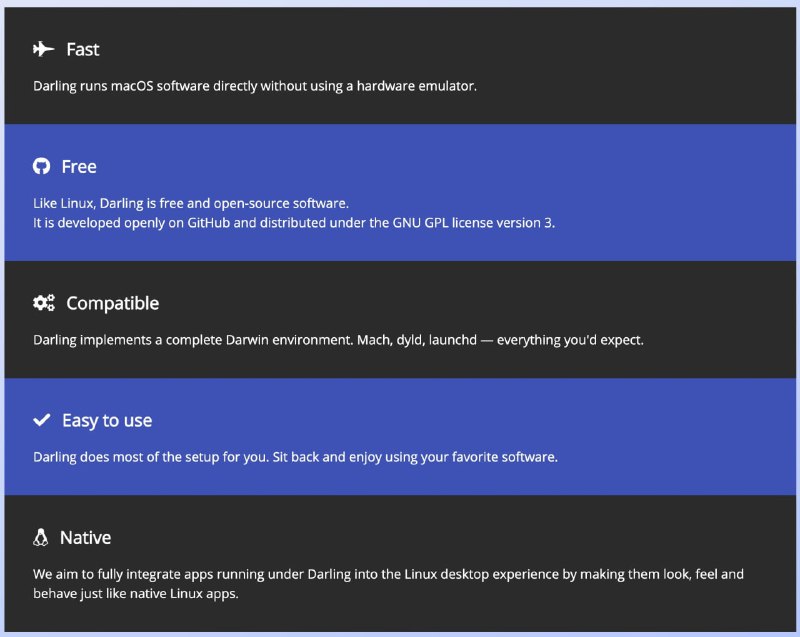Click the checkmark icon beside Easy to use
800x637 pixels.
coord(42,420)
